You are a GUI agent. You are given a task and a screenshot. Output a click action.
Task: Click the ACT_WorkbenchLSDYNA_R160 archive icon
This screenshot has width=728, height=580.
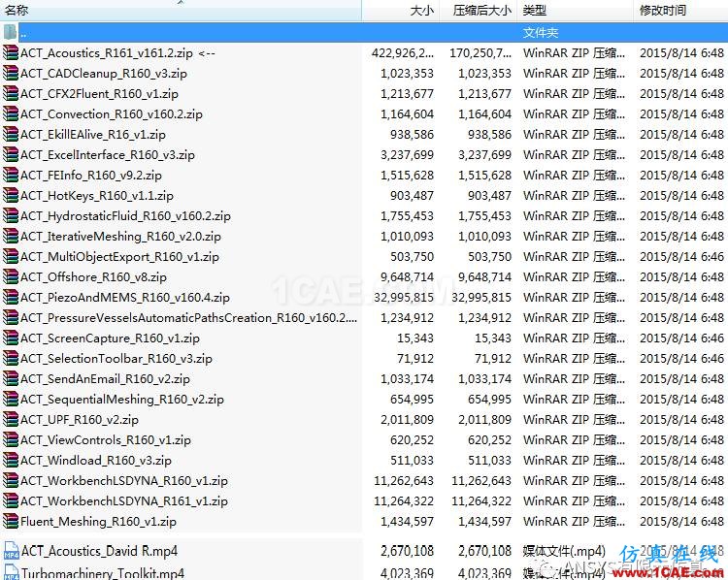click(x=11, y=481)
